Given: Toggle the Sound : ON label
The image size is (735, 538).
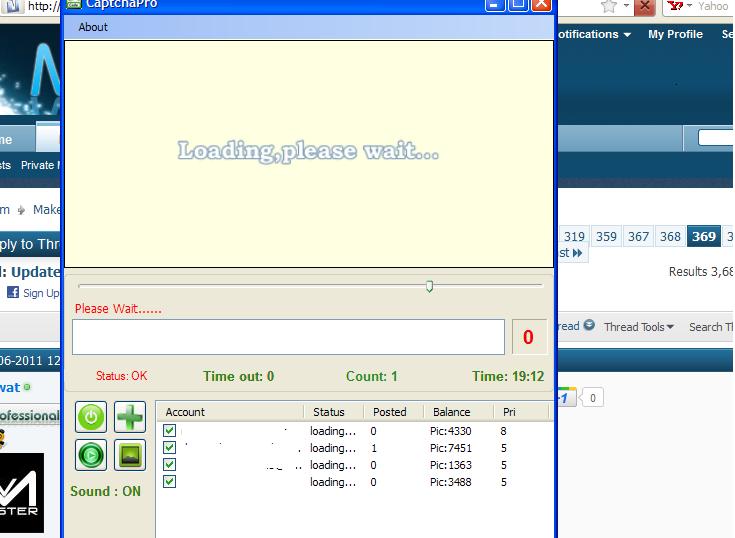Looking at the screenshot, I should click(105, 491).
